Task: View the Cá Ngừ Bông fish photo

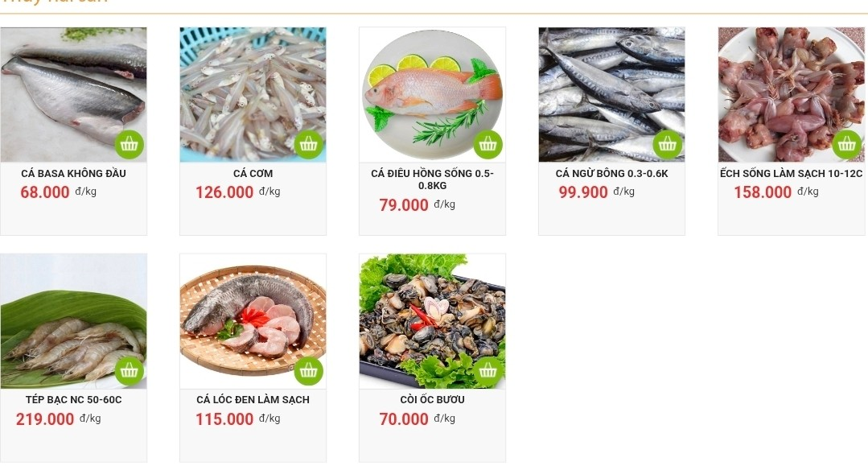Action: click(x=611, y=95)
